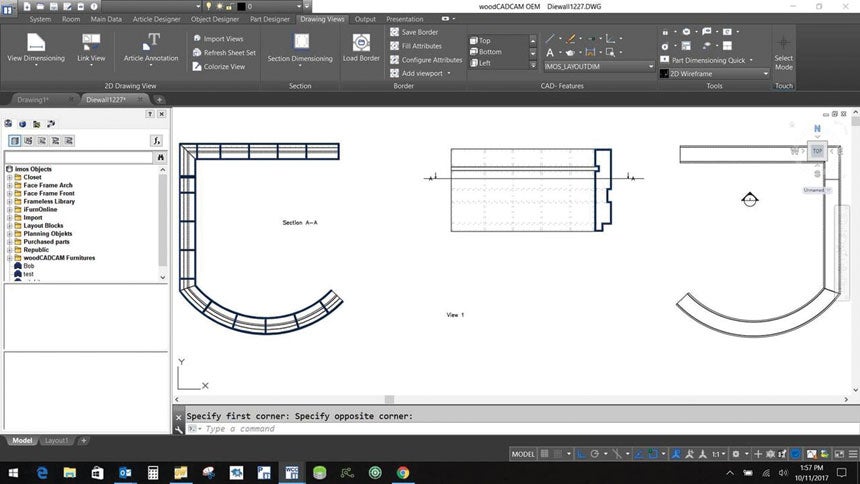Click the TOP face of the view cube
Screen dimensions: 860x484
point(817,151)
